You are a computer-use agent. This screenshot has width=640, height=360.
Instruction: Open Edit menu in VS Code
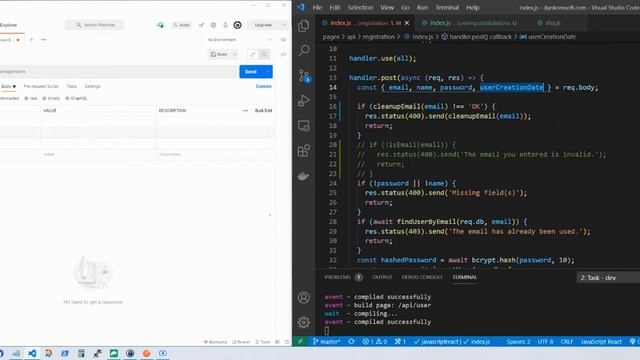point(335,7)
